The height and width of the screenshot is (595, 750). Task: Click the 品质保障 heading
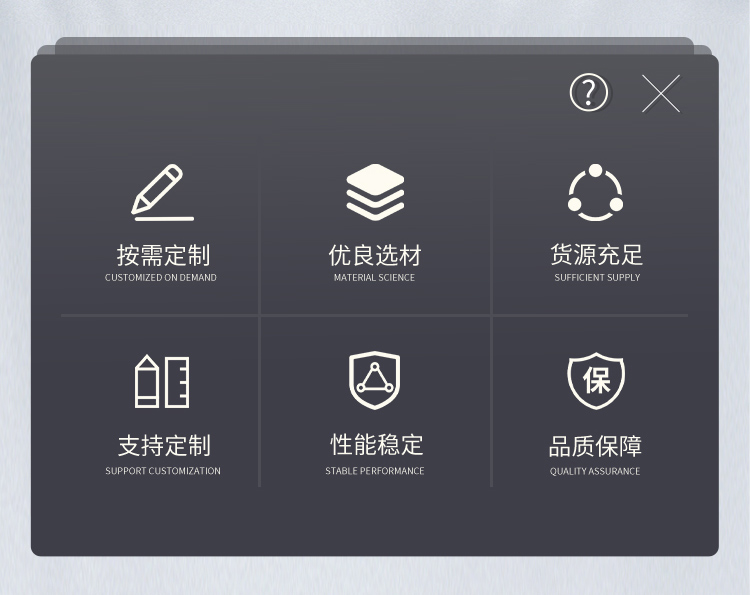click(595, 446)
